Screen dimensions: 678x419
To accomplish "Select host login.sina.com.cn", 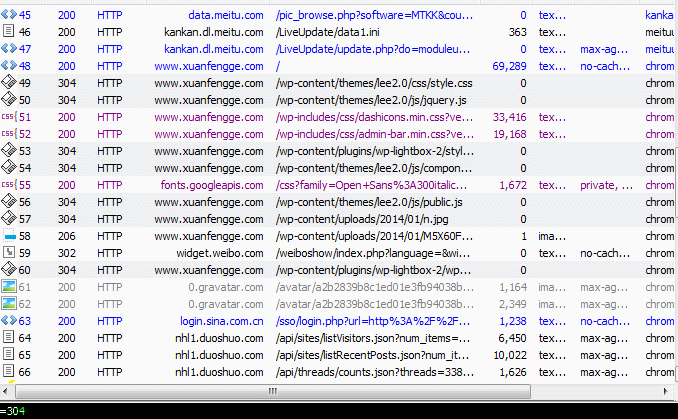I will [x=222, y=321].
